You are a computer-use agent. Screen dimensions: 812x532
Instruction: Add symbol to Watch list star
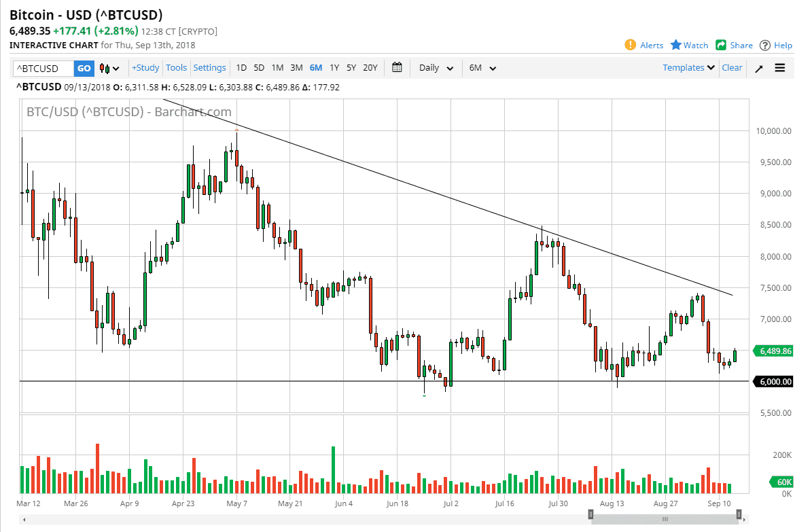coord(676,45)
